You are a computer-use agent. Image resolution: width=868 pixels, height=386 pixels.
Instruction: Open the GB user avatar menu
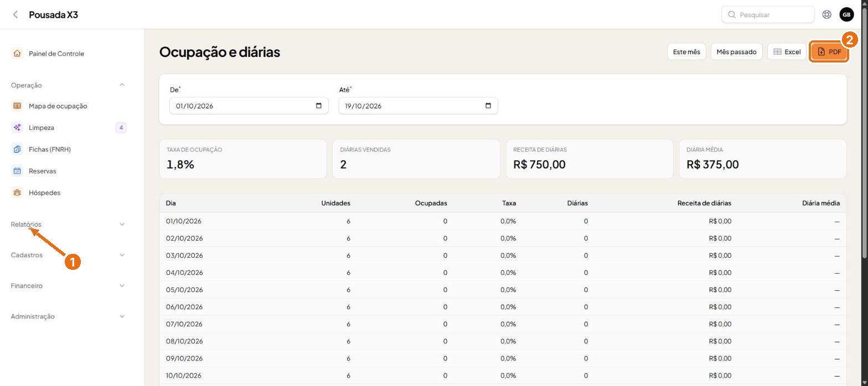[x=846, y=15]
